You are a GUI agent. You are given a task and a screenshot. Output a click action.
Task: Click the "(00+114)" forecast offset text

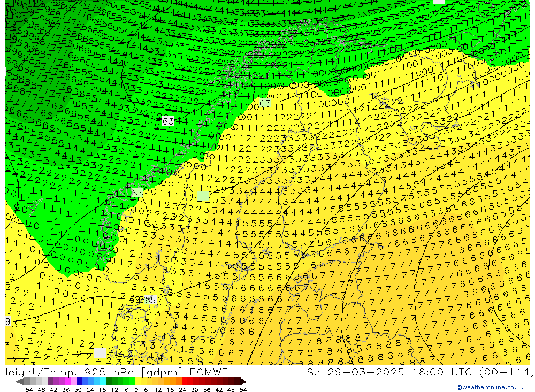click(x=507, y=372)
